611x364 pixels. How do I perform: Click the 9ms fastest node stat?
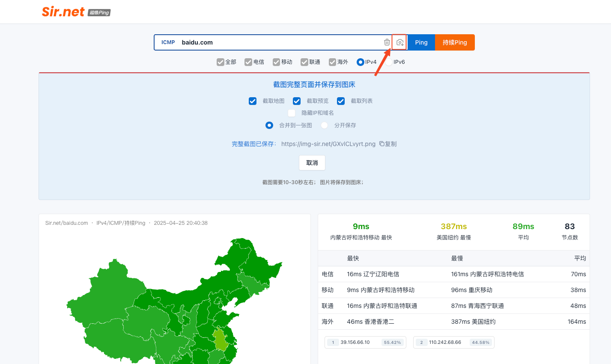(x=361, y=227)
